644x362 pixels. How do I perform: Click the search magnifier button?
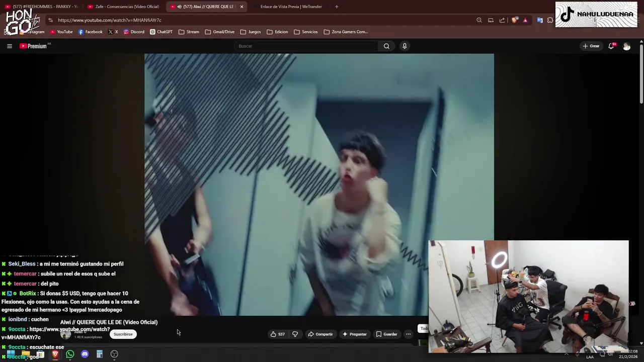click(386, 46)
